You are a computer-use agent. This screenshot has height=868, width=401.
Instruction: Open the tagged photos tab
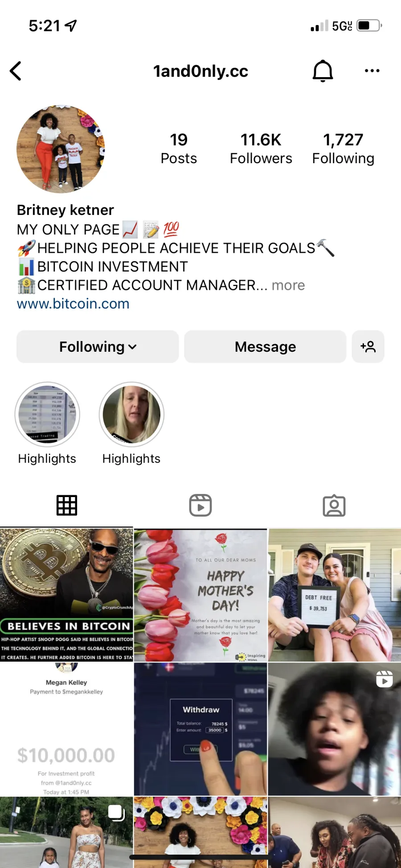[x=334, y=506]
